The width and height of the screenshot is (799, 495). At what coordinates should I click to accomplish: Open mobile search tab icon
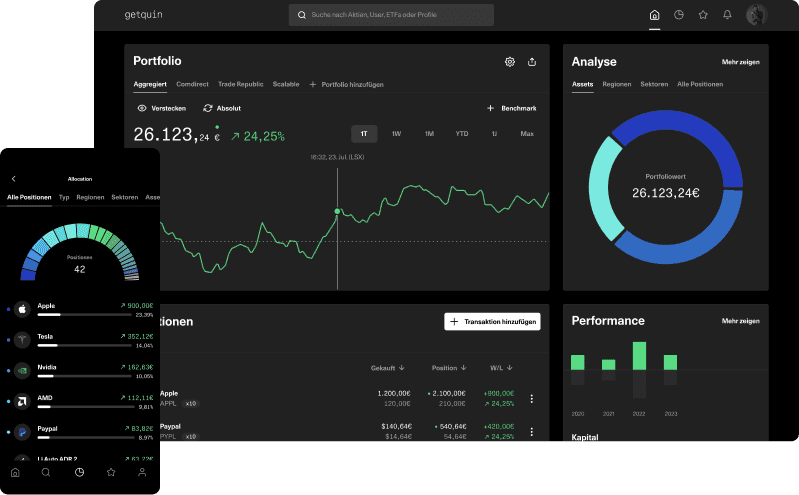pyautogui.click(x=46, y=473)
